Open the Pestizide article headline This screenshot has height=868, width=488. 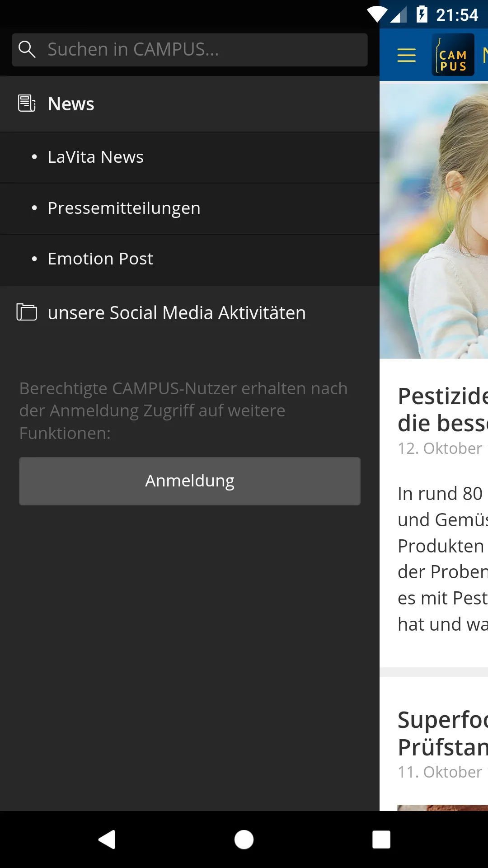(x=443, y=410)
